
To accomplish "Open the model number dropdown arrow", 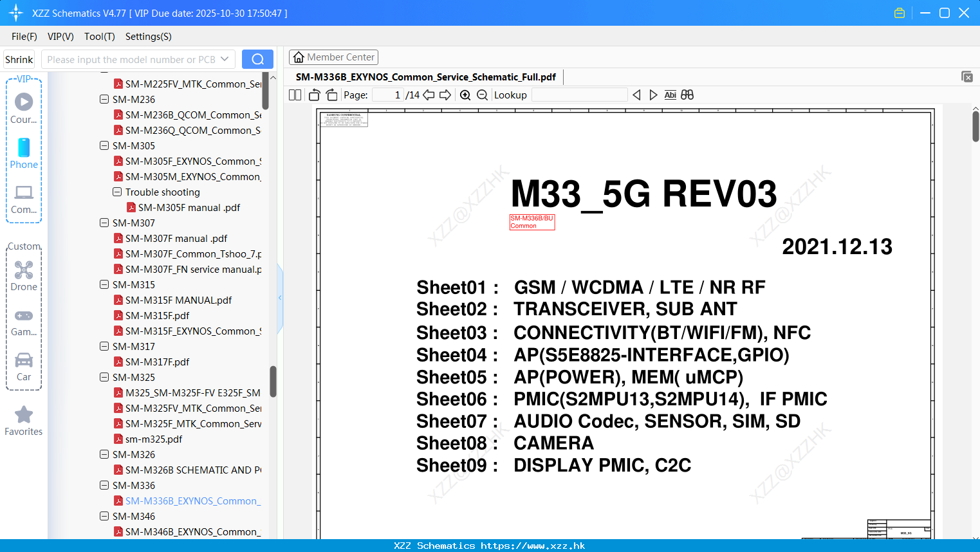I will point(225,59).
